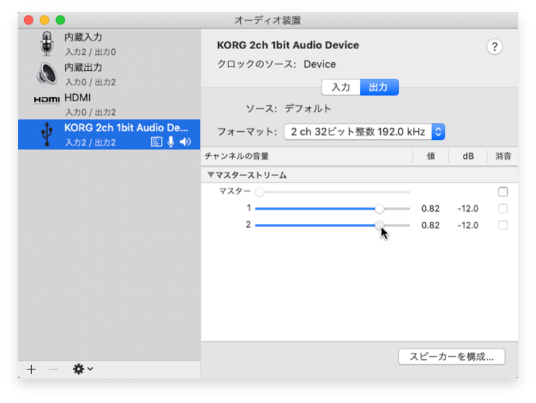Click the yellow minimize window button

(x=44, y=20)
